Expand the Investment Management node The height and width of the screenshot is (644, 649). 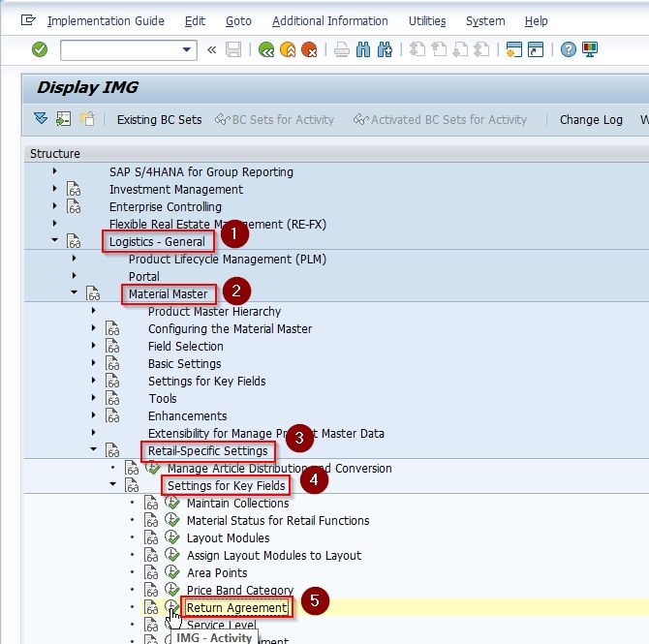click(x=54, y=188)
